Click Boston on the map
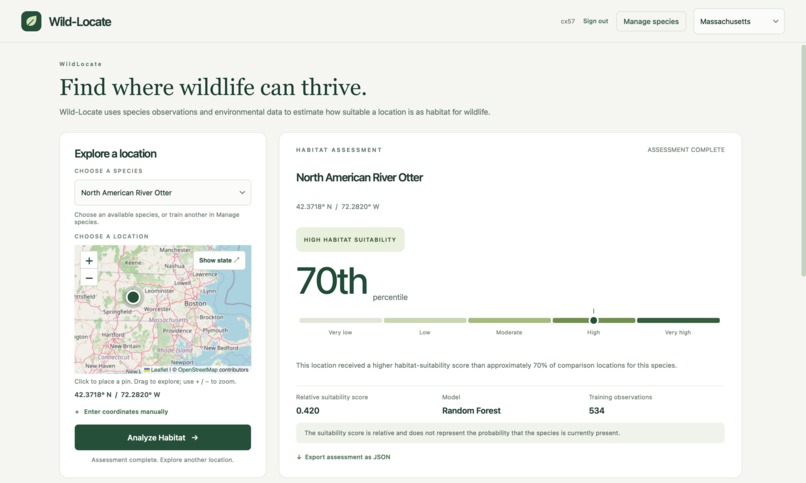 pos(195,303)
